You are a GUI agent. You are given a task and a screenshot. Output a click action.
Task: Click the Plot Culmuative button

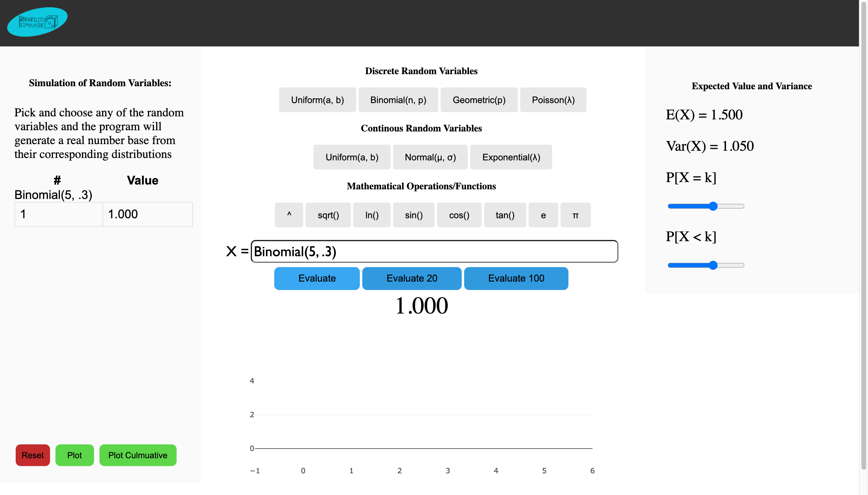(x=138, y=455)
